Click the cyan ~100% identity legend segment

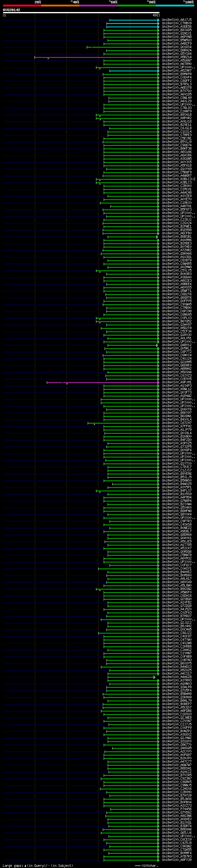coord(175,6)
